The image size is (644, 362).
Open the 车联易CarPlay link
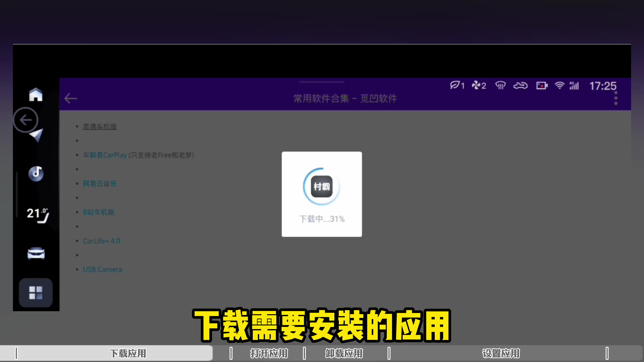(x=105, y=155)
